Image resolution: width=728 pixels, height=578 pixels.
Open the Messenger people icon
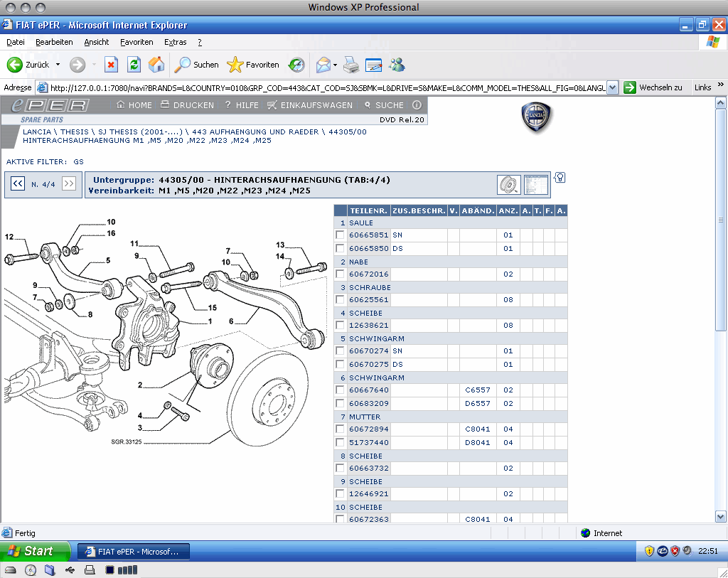397,65
